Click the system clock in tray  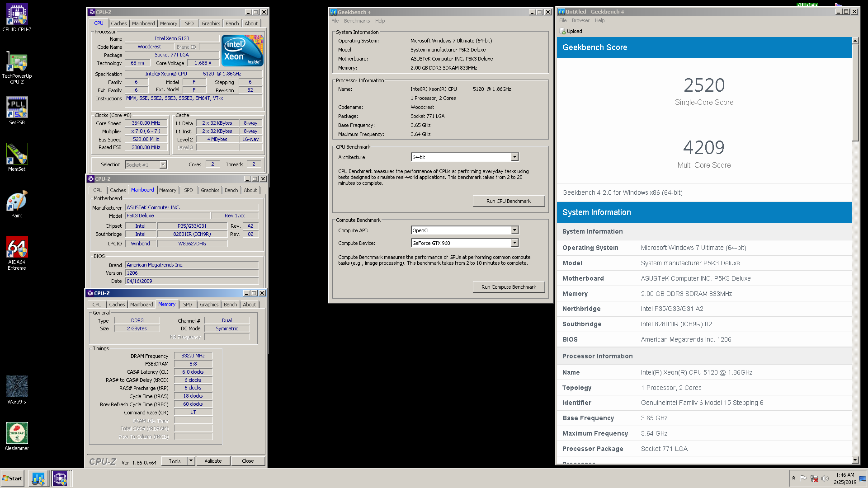click(845, 479)
